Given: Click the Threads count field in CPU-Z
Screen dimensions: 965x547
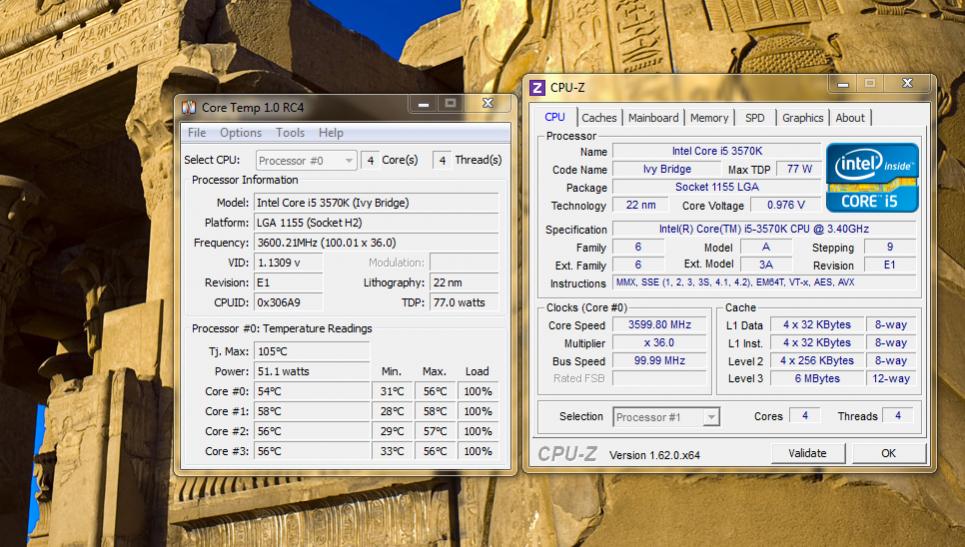Looking at the screenshot, I should (x=898, y=416).
